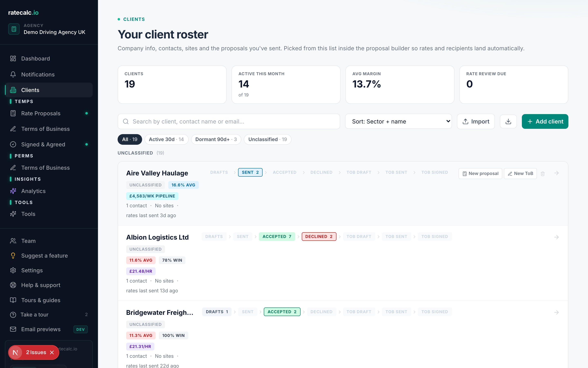Select the All 19 filter chip
This screenshot has height=368, width=588.
click(130, 139)
